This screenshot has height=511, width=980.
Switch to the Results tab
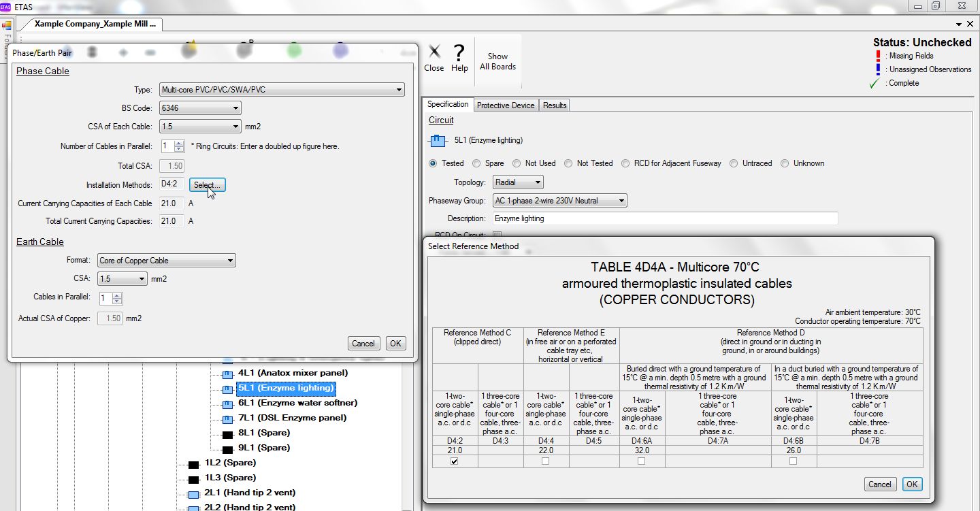555,105
